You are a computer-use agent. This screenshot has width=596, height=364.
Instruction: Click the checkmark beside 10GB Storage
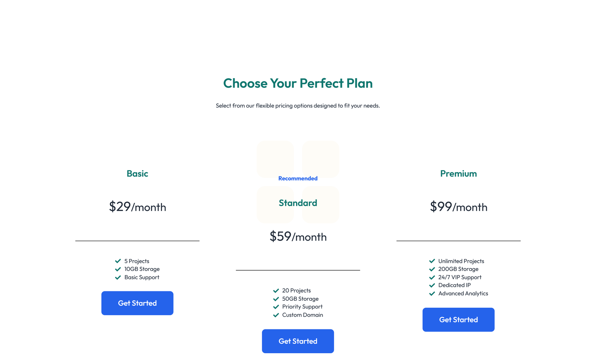117,269
